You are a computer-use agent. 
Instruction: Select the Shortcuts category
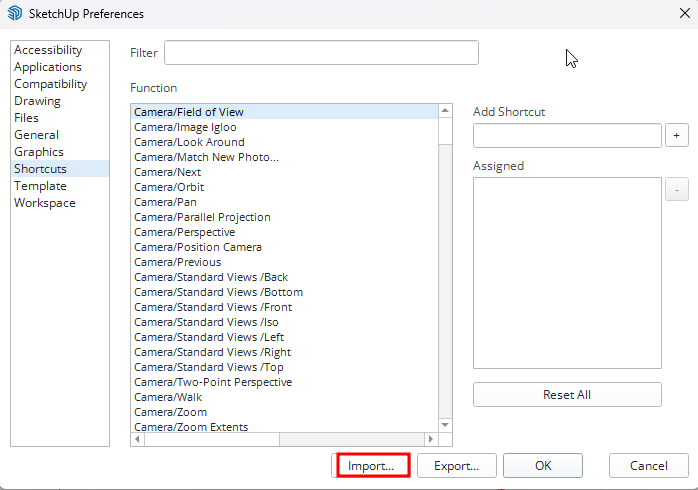(60, 169)
